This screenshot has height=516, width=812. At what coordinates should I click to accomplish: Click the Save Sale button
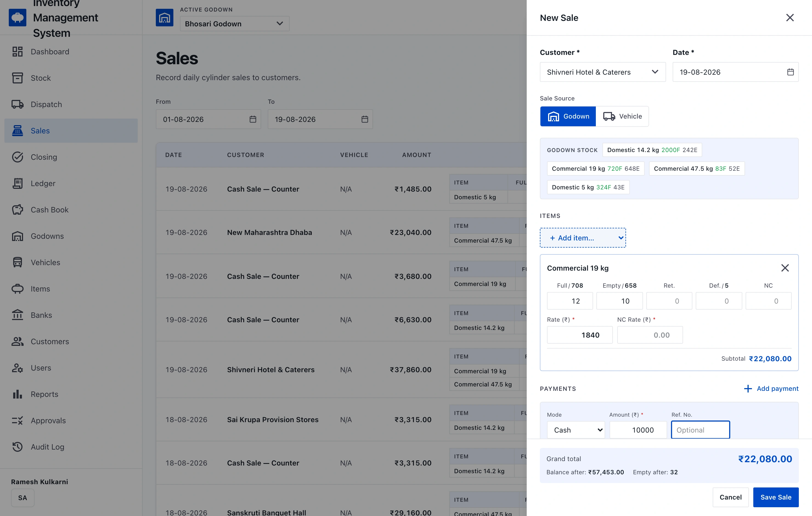pyautogui.click(x=776, y=497)
